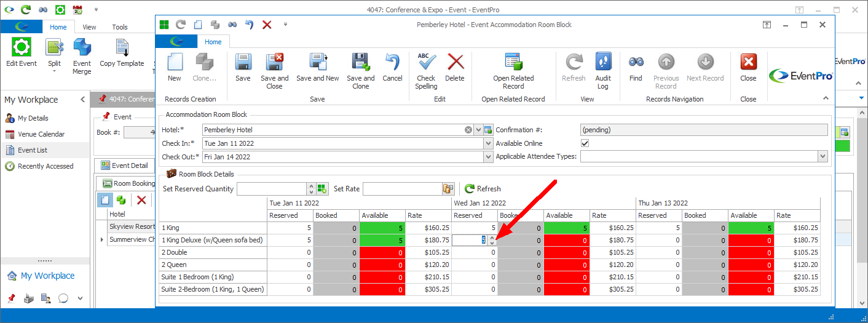The width and height of the screenshot is (868, 323).
Task: Open the application menu in Room Block window
Action: (x=176, y=42)
